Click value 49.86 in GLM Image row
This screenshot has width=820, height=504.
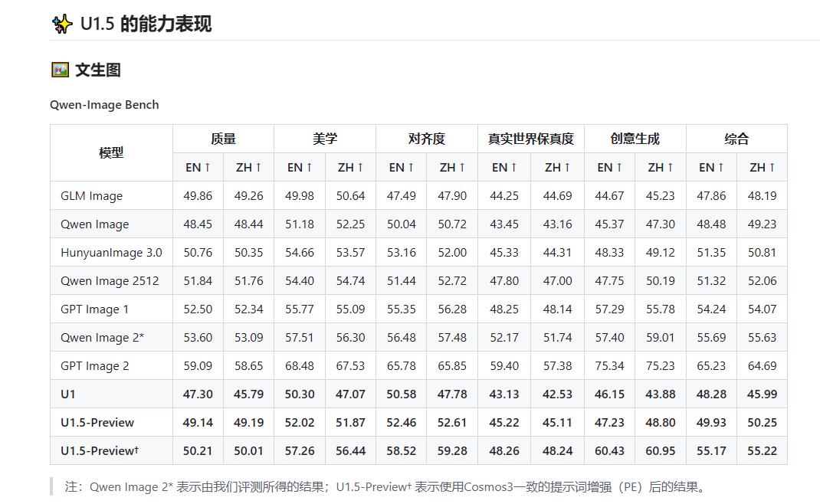click(x=198, y=196)
